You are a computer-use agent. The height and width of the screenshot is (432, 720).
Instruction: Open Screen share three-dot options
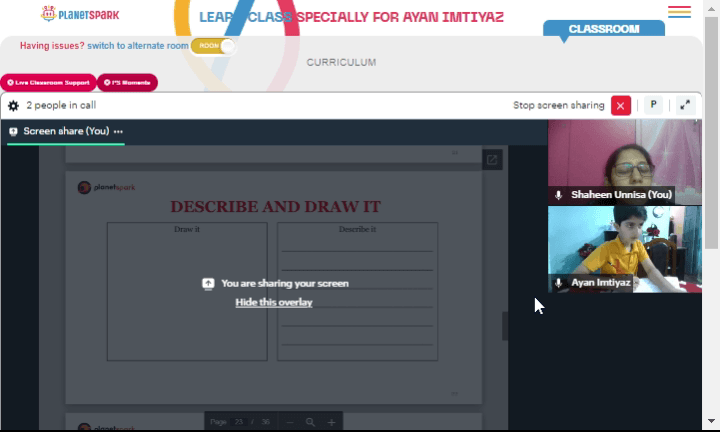[118, 131]
